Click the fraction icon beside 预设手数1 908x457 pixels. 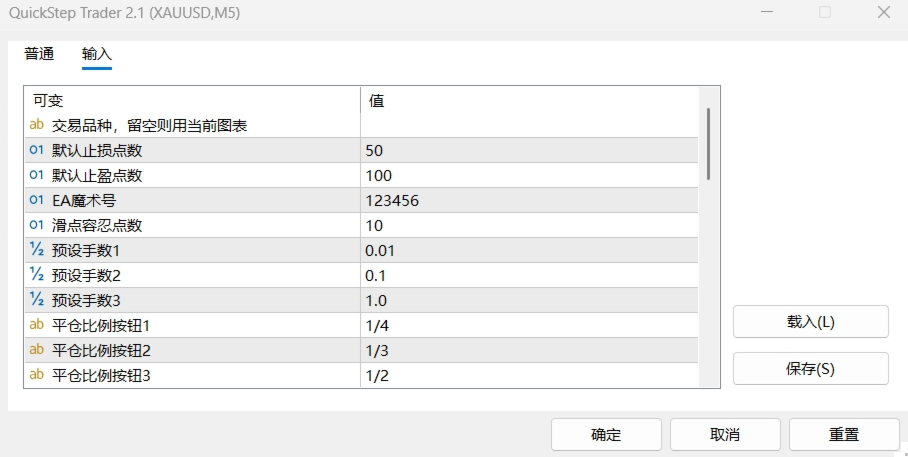point(37,250)
